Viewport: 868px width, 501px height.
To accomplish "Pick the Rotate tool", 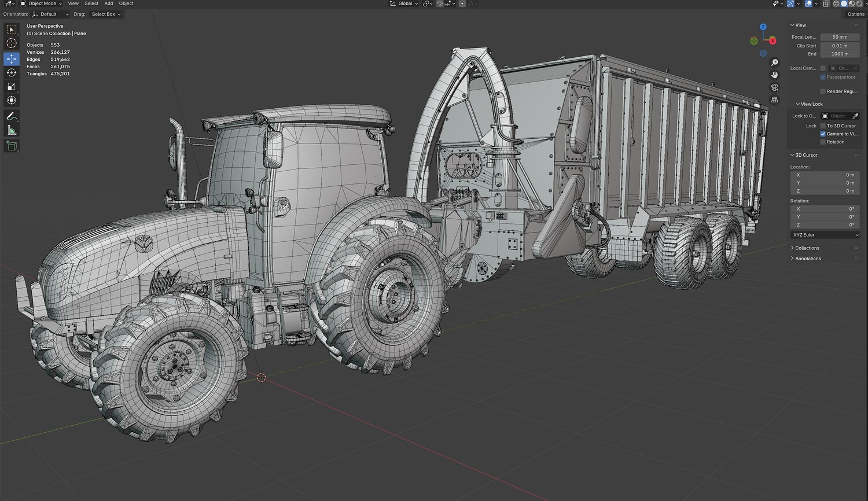I will point(12,73).
